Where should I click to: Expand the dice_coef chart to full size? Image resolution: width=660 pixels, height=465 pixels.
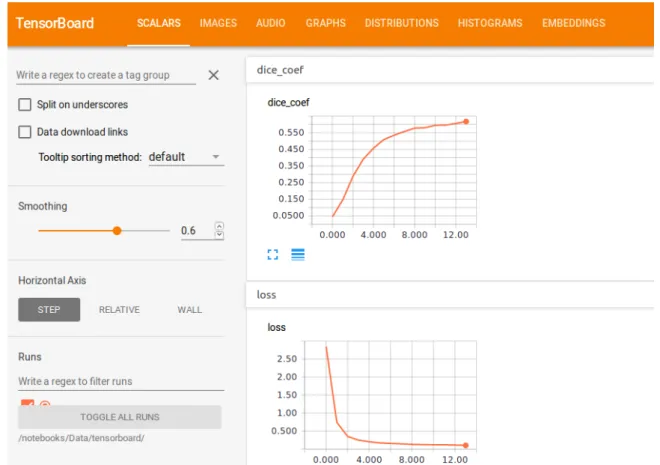[273, 255]
